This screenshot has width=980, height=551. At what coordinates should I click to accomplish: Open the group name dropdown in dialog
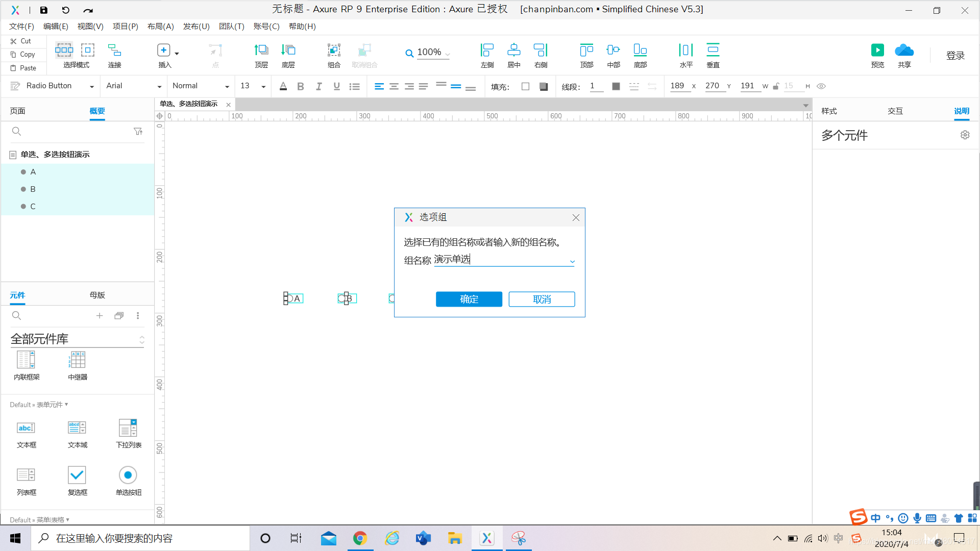(x=572, y=262)
